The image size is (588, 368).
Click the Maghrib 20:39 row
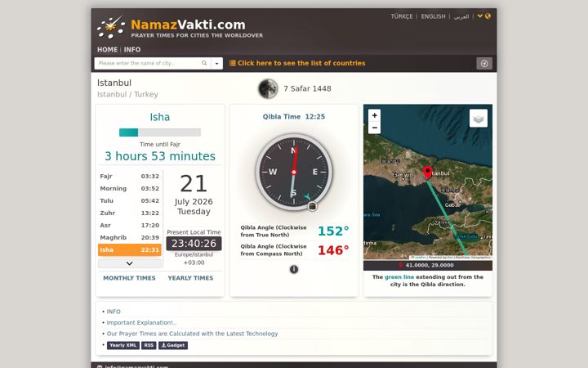[129, 238]
